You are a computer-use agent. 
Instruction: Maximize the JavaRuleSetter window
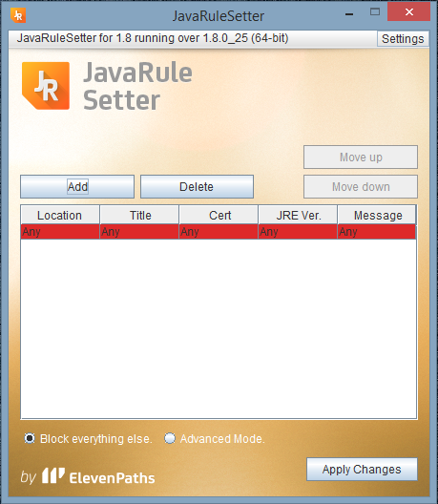pos(375,12)
